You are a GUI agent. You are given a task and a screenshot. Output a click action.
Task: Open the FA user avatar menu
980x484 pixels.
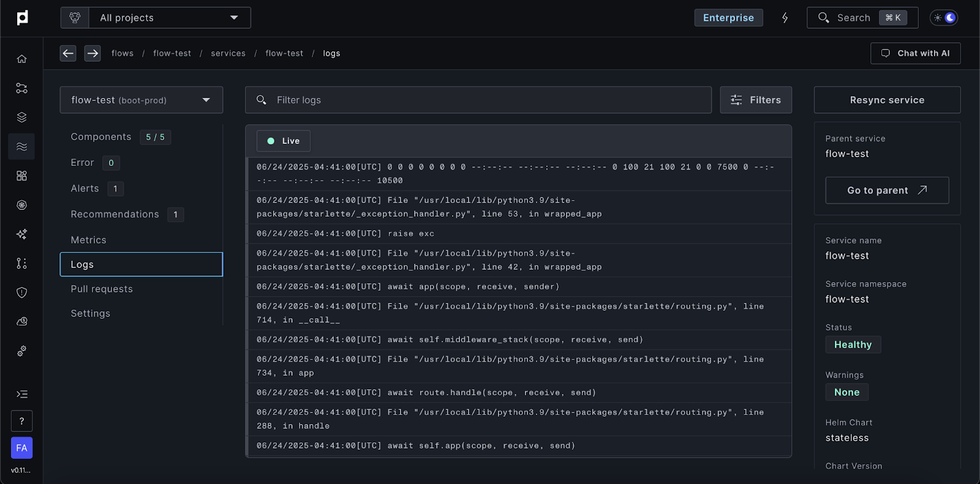pyautogui.click(x=21, y=448)
